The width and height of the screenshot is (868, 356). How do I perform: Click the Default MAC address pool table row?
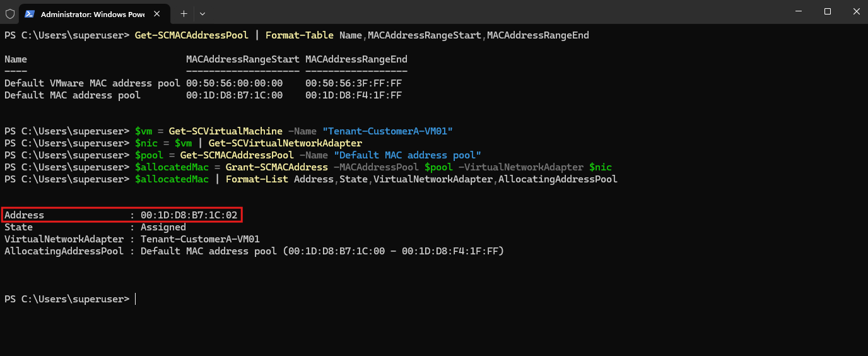[203, 95]
